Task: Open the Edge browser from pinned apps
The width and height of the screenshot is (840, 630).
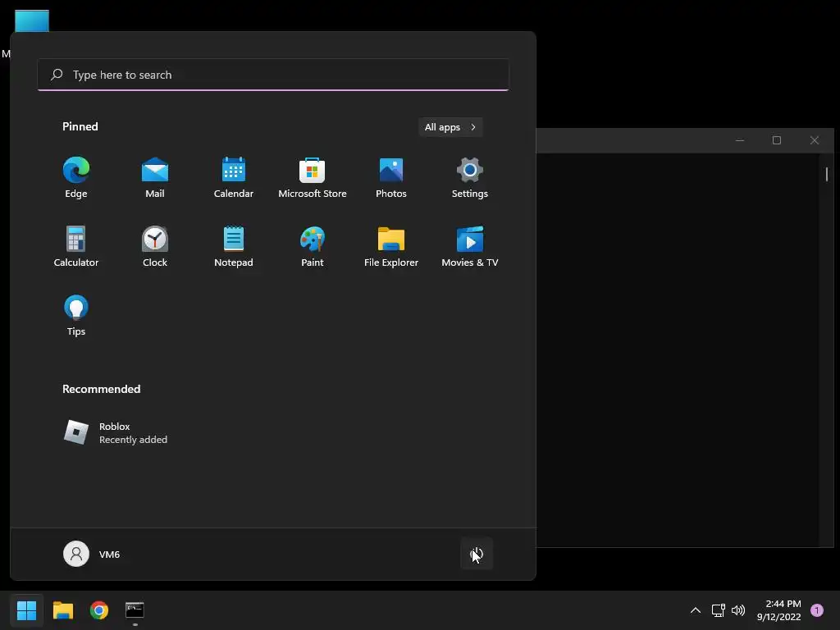Action: (x=76, y=178)
